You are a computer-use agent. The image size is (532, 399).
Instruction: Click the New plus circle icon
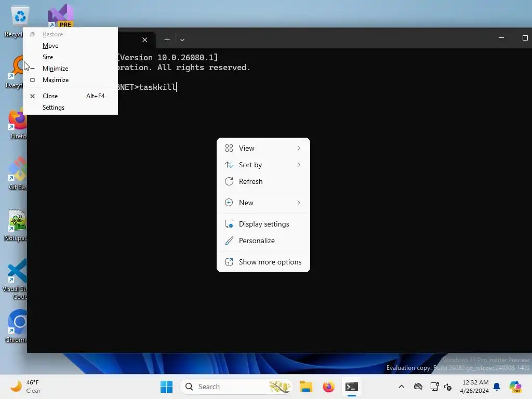pos(229,203)
